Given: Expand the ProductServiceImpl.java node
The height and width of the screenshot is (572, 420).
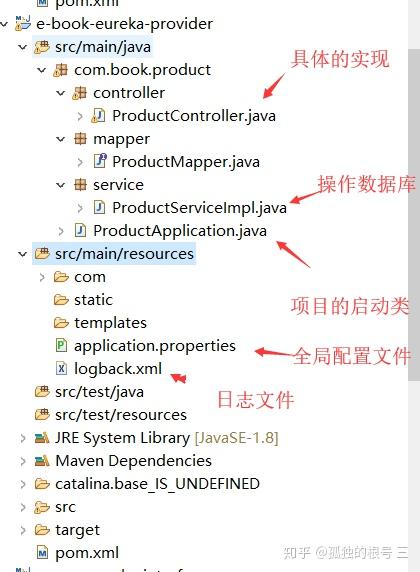Looking at the screenshot, I should click(80, 208).
